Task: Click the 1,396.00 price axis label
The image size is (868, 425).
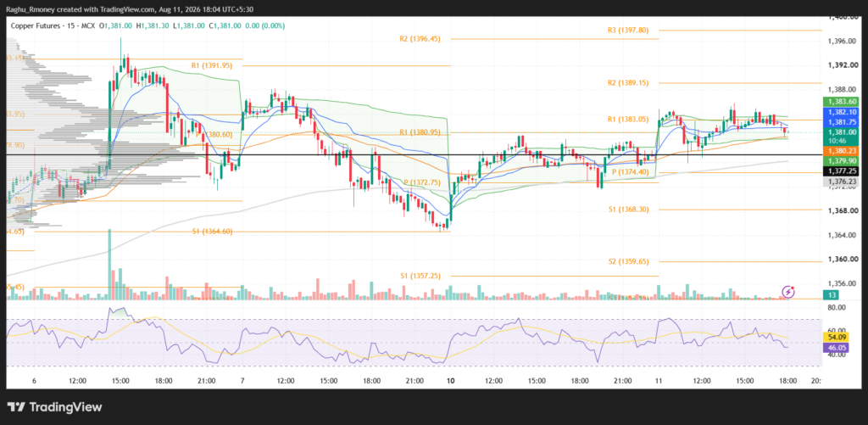Action: click(842, 41)
